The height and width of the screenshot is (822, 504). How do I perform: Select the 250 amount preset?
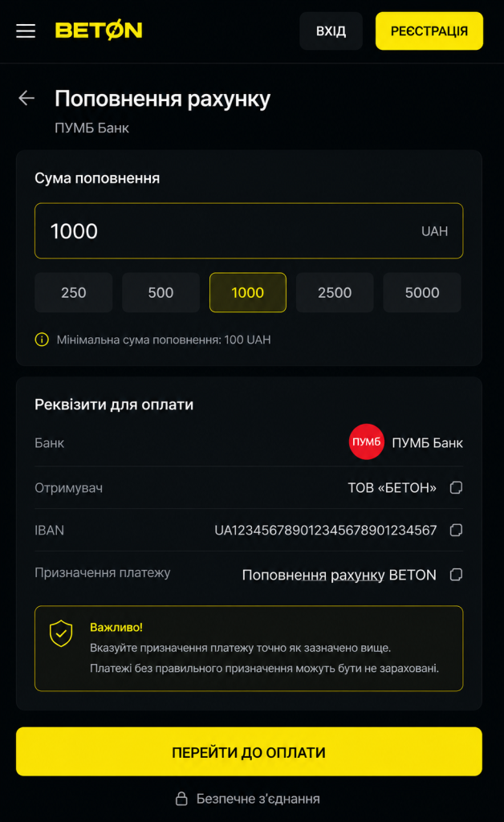(73, 292)
